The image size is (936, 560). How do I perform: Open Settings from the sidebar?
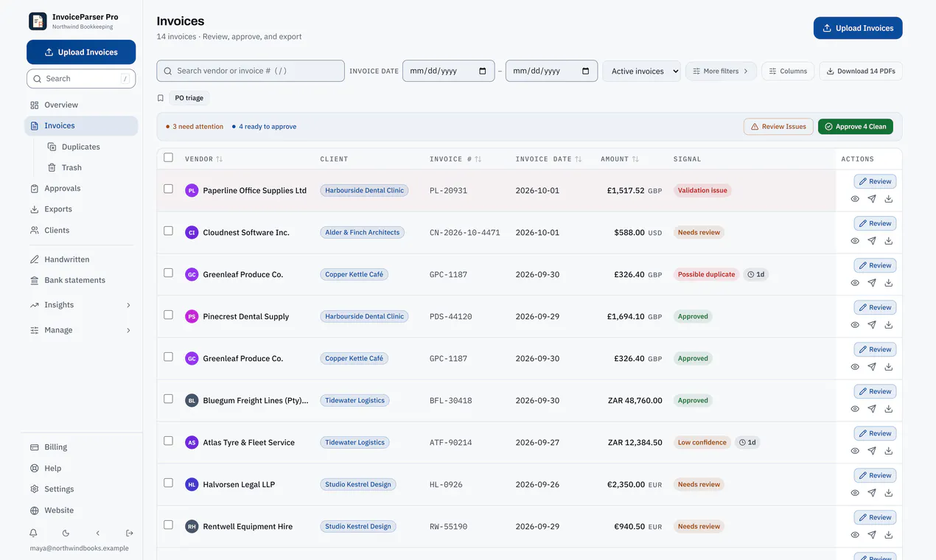[81, 489]
